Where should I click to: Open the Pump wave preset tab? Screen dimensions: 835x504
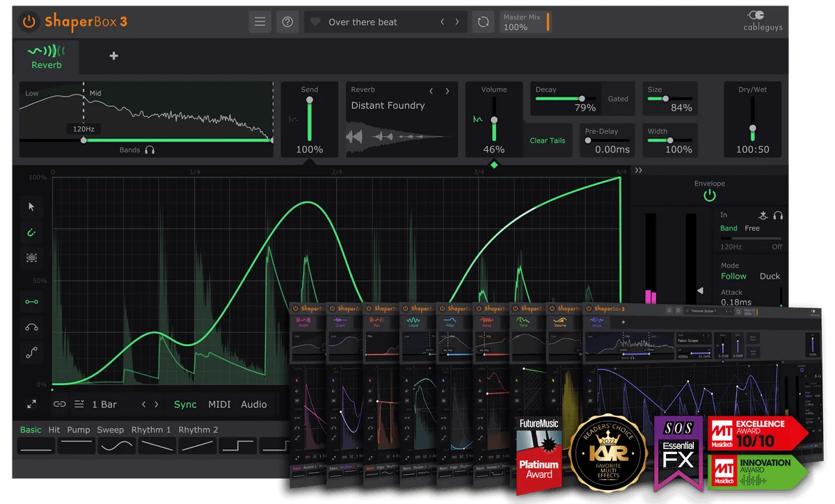tap(79, 430)
